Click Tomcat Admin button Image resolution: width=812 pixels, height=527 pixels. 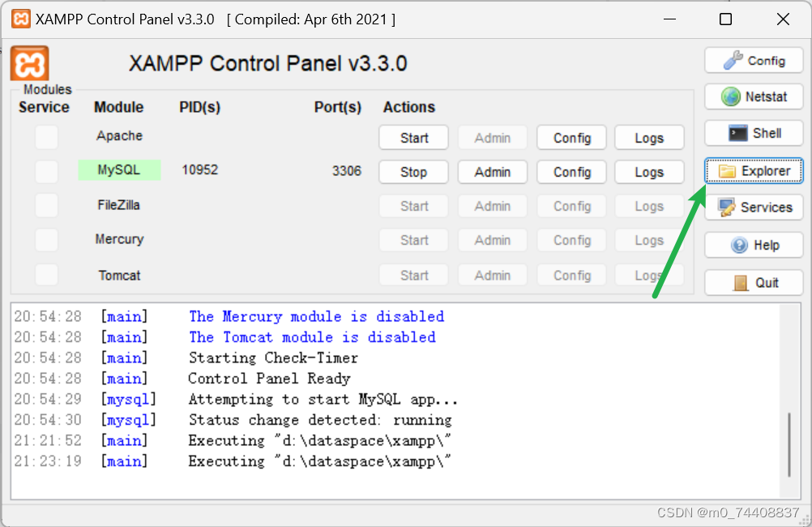[493, 275]
